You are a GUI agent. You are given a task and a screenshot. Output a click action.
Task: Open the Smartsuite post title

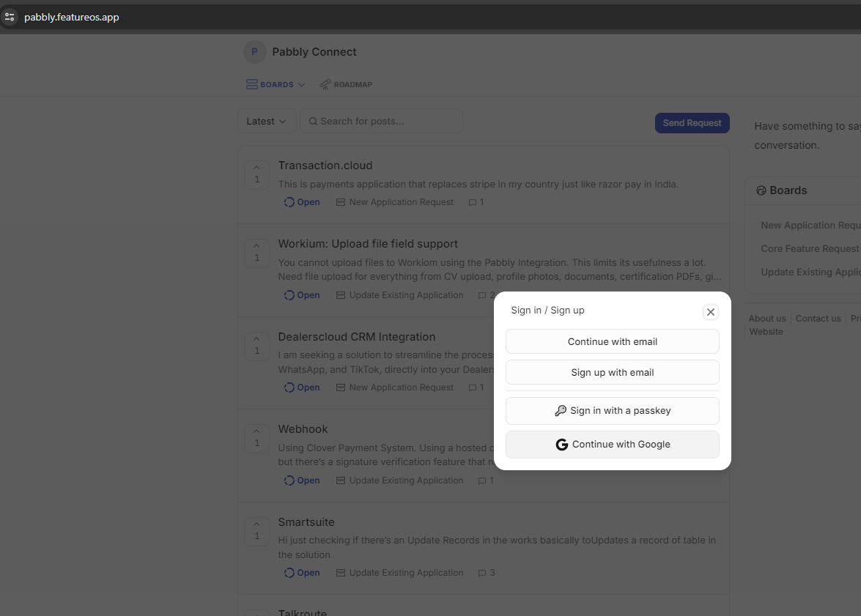click(x=306, y=522)
